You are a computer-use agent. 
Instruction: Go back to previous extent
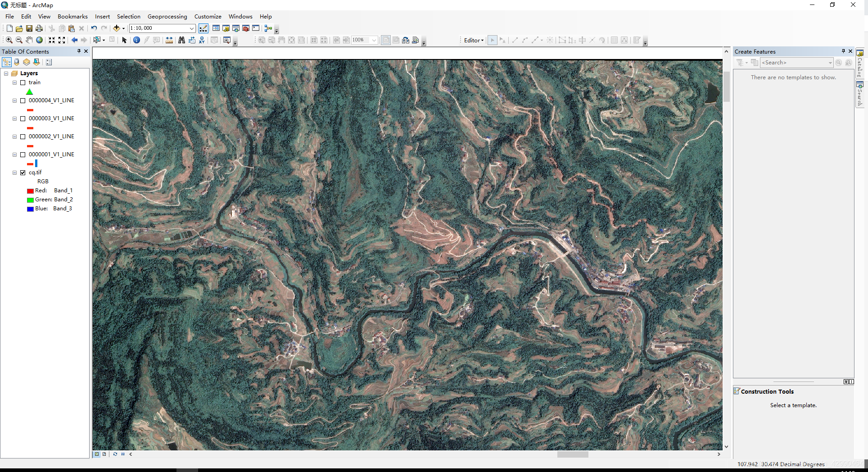tap(74, 40)
